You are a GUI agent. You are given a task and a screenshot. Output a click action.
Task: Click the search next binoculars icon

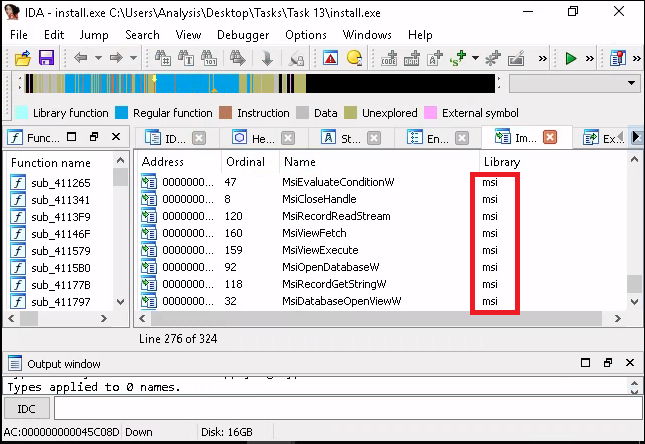(237, 58)
